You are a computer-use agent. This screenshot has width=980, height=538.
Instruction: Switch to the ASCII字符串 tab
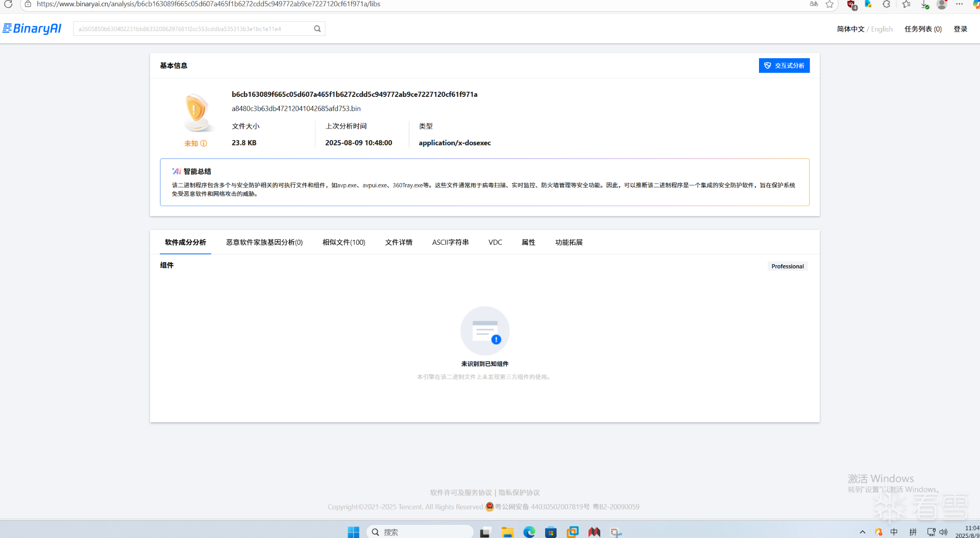coord(450,242)
